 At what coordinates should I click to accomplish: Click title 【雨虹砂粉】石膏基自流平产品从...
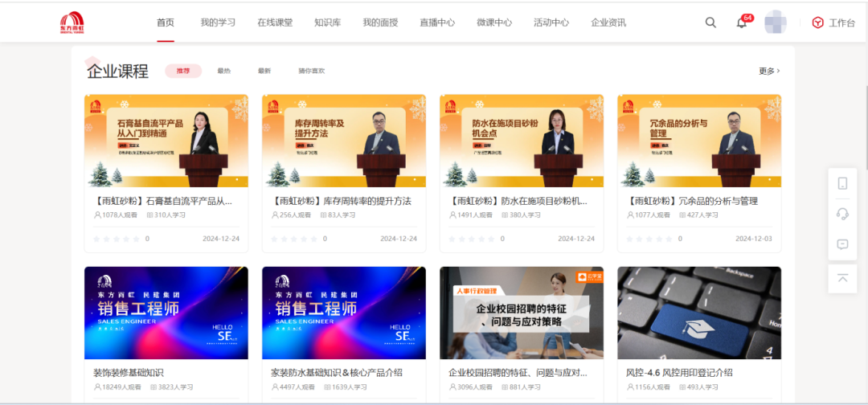162,201
